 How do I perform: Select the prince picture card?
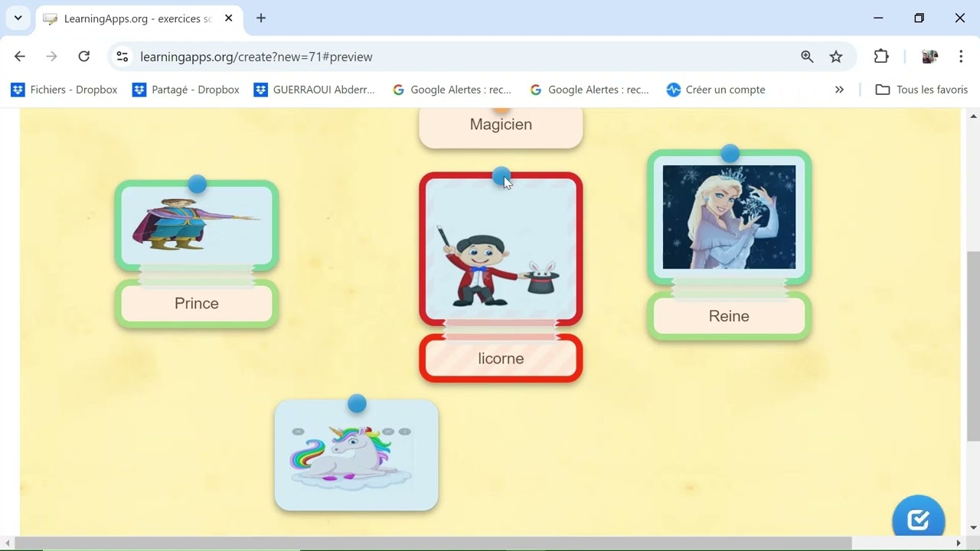(x=197, y=226)
